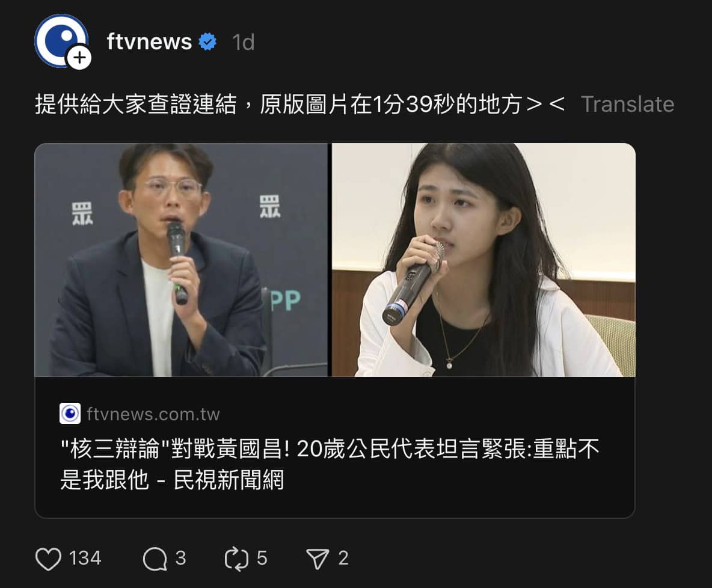Open the ftvnews.com.tw domain link
Image resolution: width=712 pixels, height=588 pixels.
[x=153, y=414]
